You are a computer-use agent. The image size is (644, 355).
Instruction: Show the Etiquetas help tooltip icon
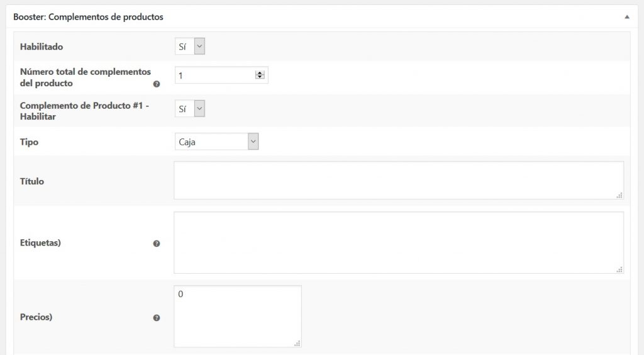point(157,244)
